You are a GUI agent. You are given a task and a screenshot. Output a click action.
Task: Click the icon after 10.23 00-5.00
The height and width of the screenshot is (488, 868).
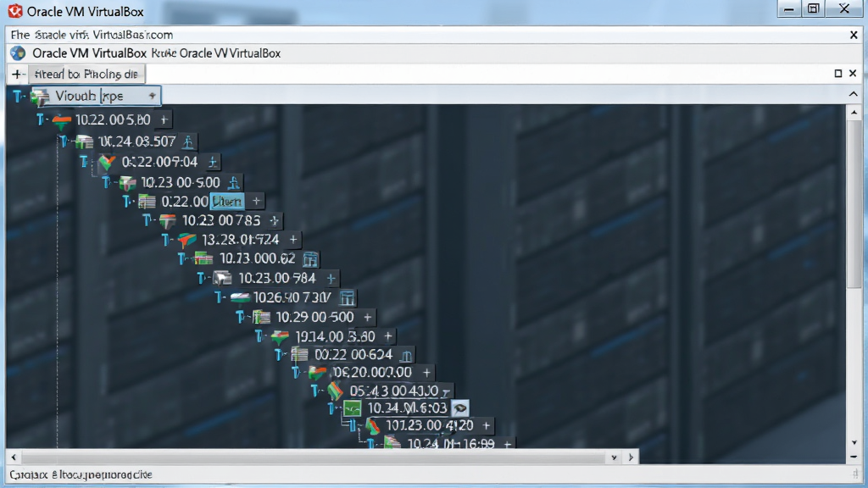click(234, 183)
